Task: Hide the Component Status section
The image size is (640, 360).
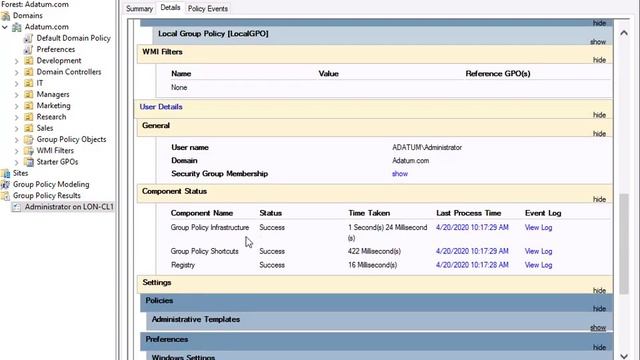Action: coord(599,200)
